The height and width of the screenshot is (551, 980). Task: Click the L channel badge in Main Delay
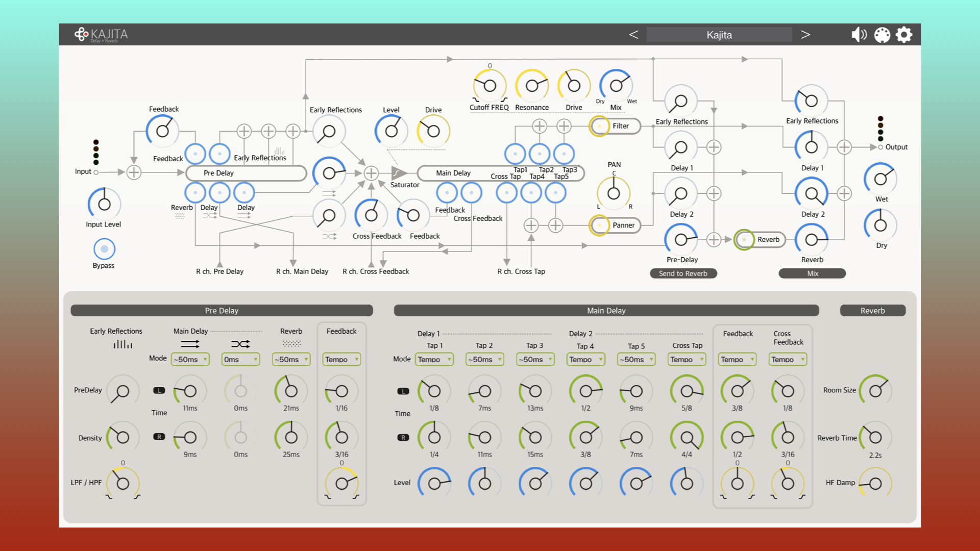coord(403,391)
